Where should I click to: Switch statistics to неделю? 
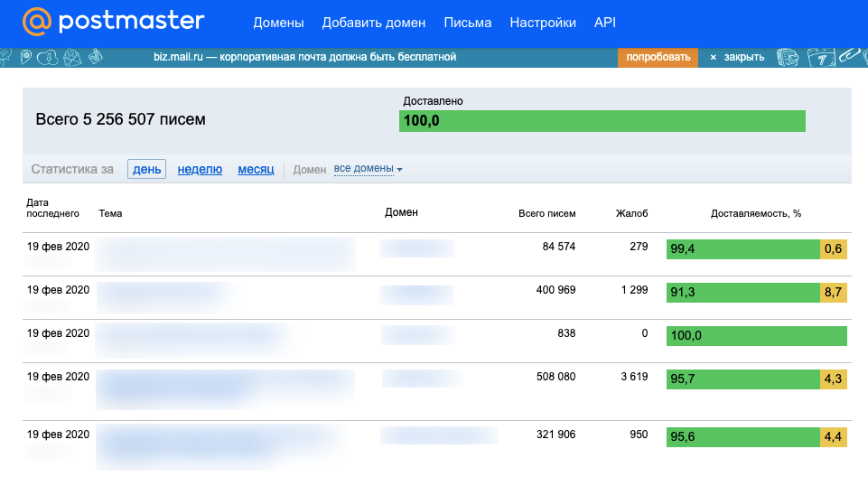point(200,169)
